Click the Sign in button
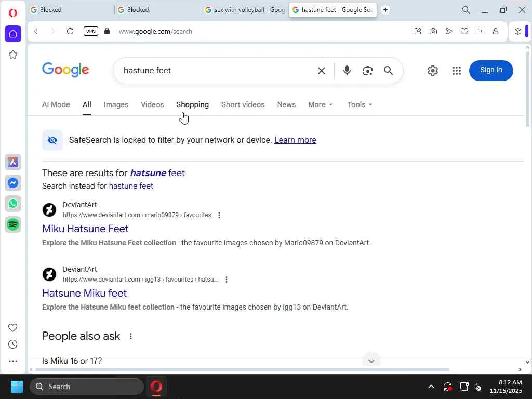The width and height of the screenshot is (532, 399). [x=491, y=70]
